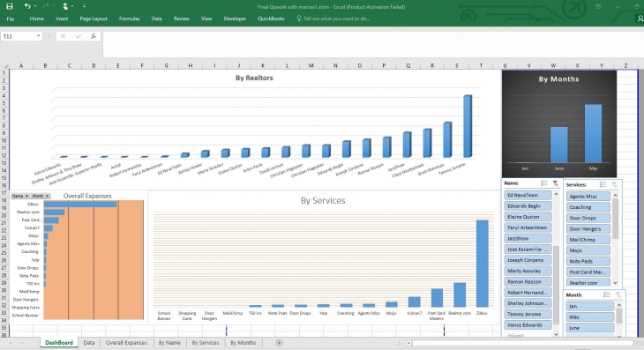Switch to the Developer ribbon tab
Image resolution: width=644 pixels, height=350 pixels.
[x=235, y=19]
